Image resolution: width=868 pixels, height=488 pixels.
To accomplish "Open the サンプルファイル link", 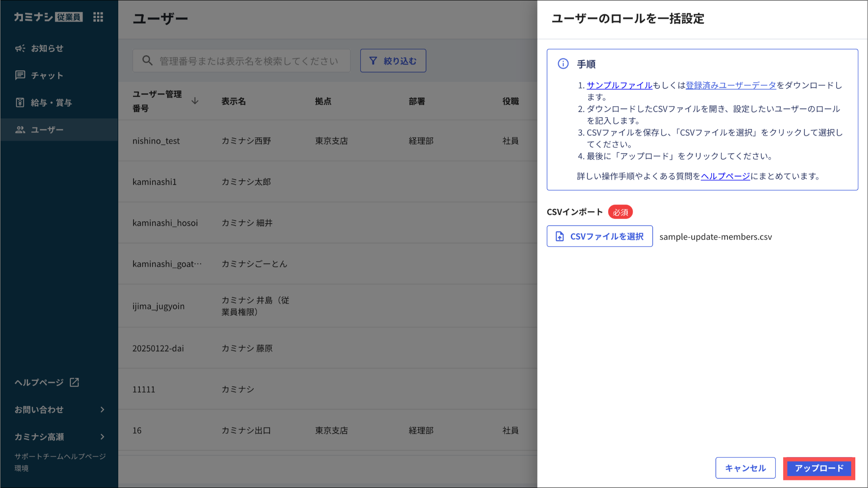I will point(619,85).
